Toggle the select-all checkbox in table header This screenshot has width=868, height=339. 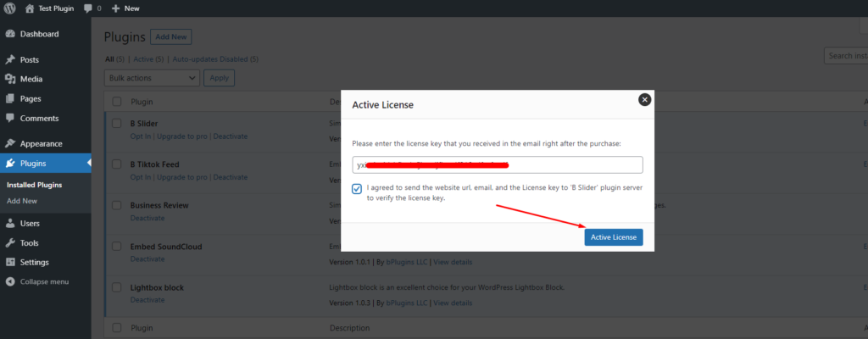(117, 102)
